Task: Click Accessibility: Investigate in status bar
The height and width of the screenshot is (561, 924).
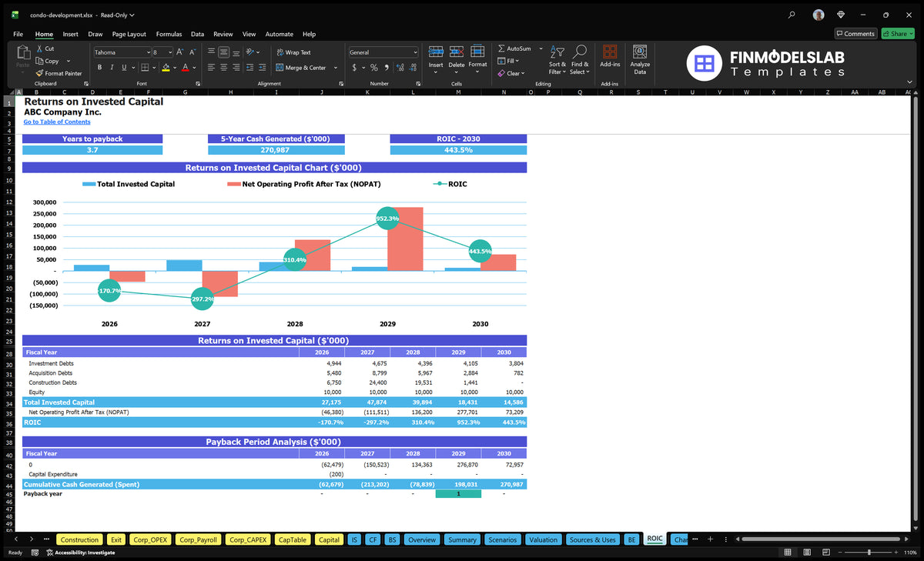Action: tap(80, 553)
